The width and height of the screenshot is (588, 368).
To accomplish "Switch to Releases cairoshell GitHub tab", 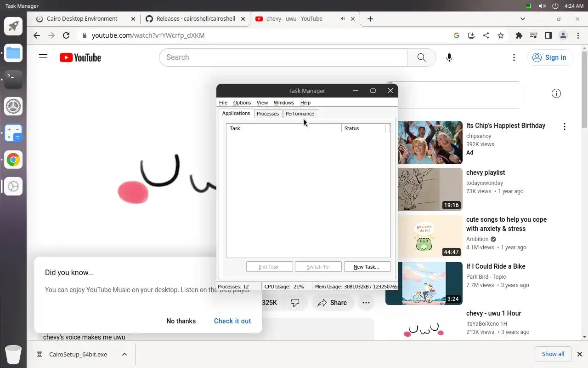I will (196, 19).
